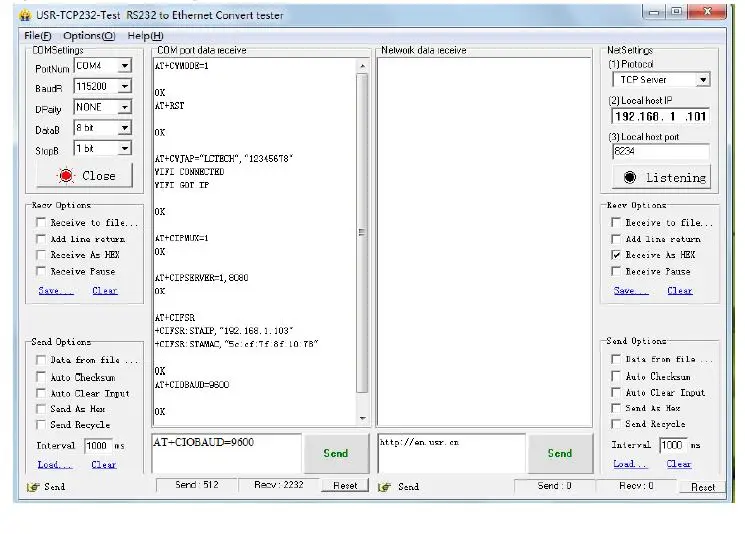Click scroll down arrow in COM receive pane
The image size is (745, 534).
363,418
